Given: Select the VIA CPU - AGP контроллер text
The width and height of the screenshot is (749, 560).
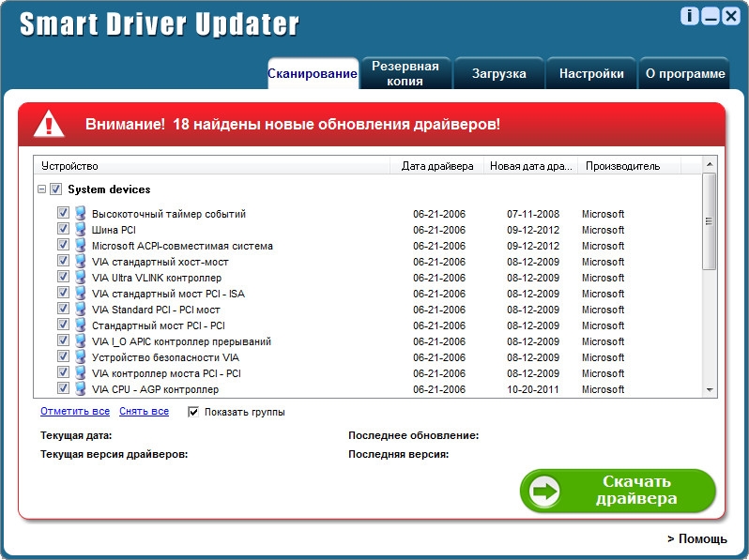Looking at the screenshot, I should 155,389.
